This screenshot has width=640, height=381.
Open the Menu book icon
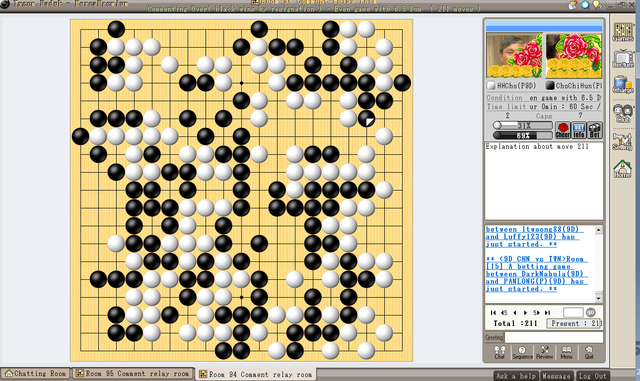click(x=566, y=352)
